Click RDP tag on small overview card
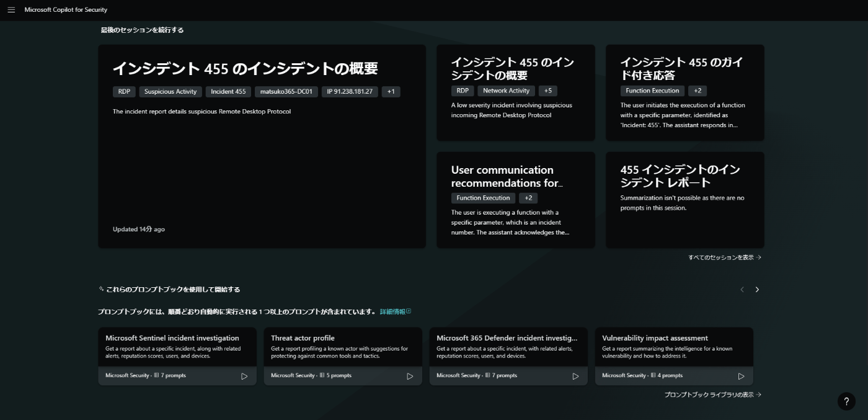Viewport: 868px width, 420px height. click(463, 91)
